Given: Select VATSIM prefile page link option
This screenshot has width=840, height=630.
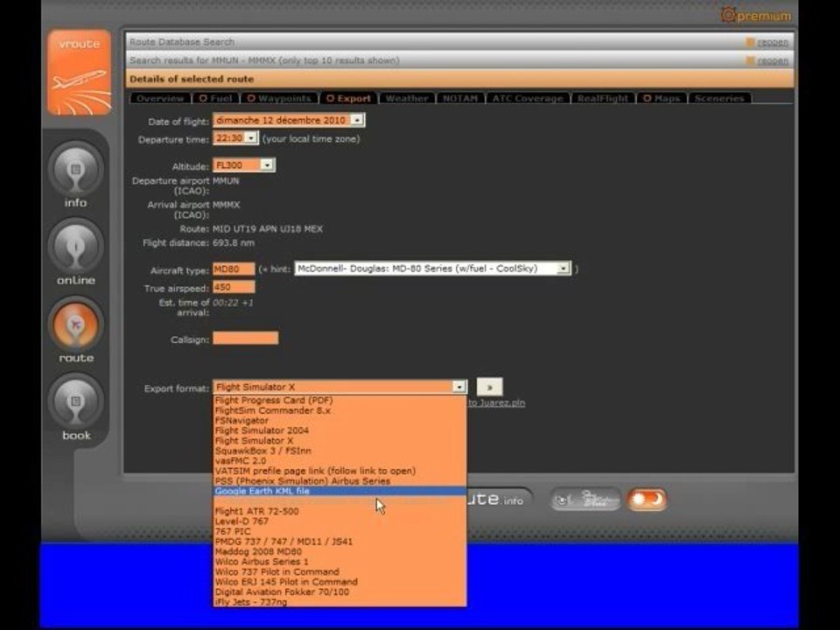Looking at the screenshot, I should click(339, 471).
